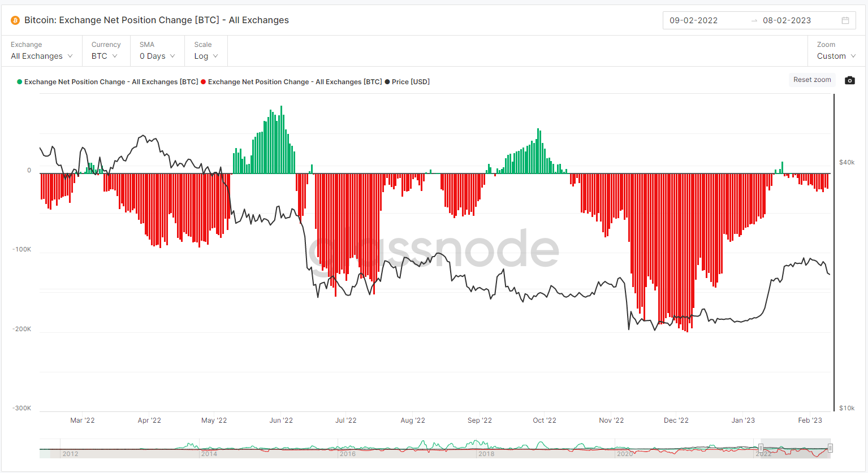Click the 'Jan '23' x-axis label
The image size is (868, 473).
coord(743,420)
